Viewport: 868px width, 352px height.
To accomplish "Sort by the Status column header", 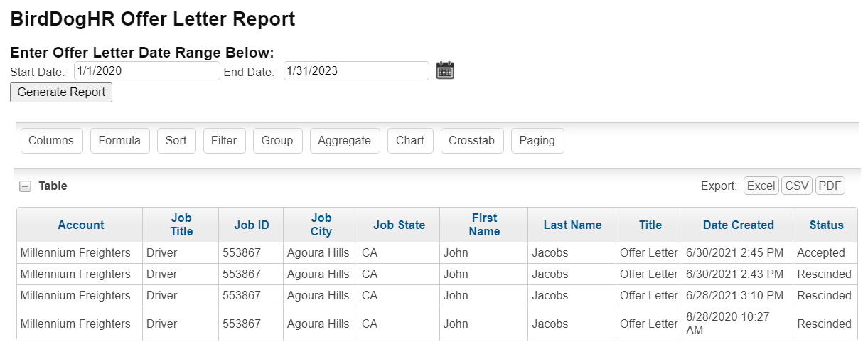I will [826, 225].
